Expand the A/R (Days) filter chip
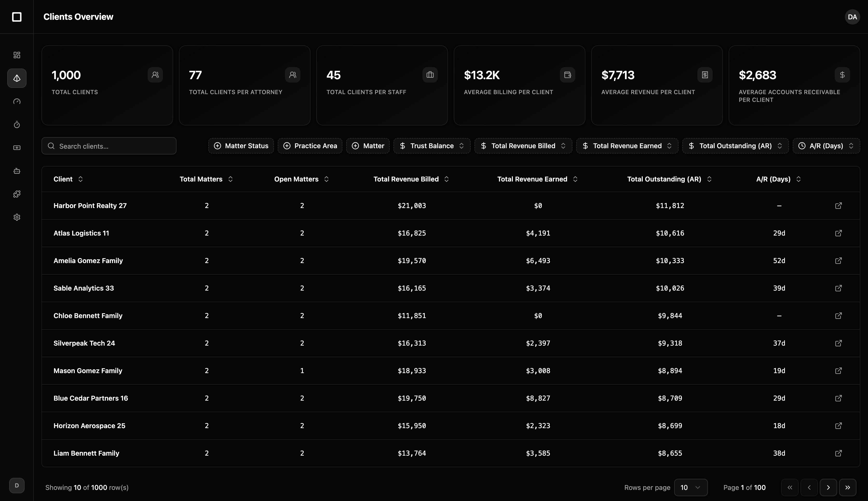 point(826,146)
